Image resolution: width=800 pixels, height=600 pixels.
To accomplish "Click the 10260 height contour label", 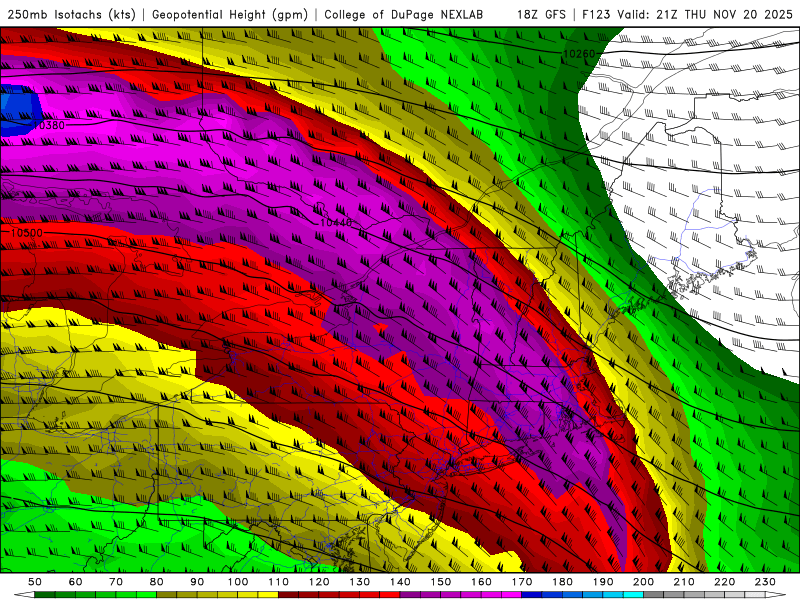I will click(579, 54).
